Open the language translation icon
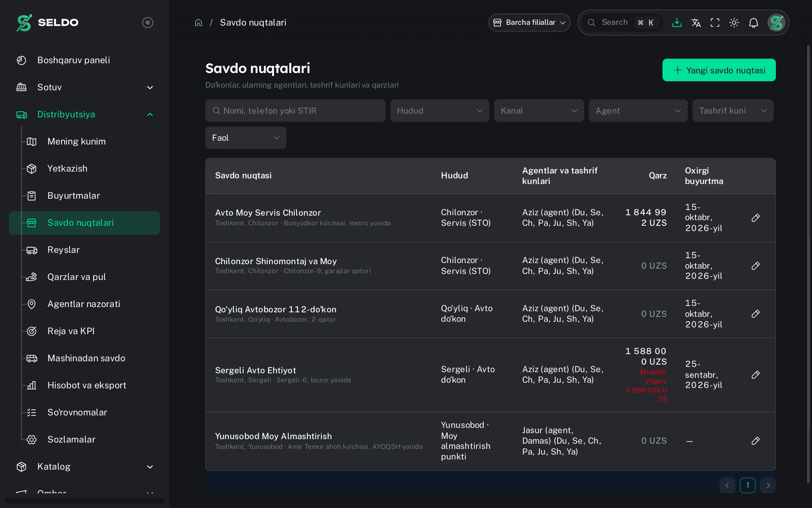 [x=696, y=23]
